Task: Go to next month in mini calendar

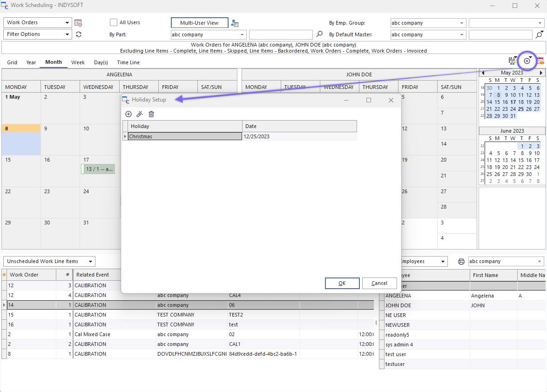Action: pos(541,73)
